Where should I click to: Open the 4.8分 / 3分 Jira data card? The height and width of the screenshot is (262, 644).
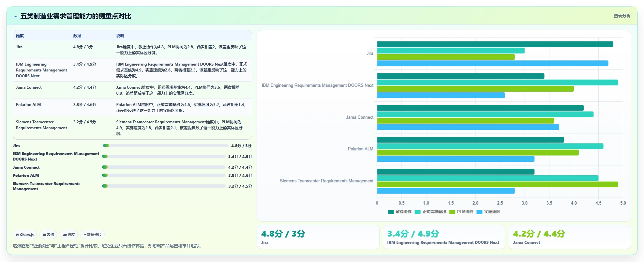coord(318,237)
